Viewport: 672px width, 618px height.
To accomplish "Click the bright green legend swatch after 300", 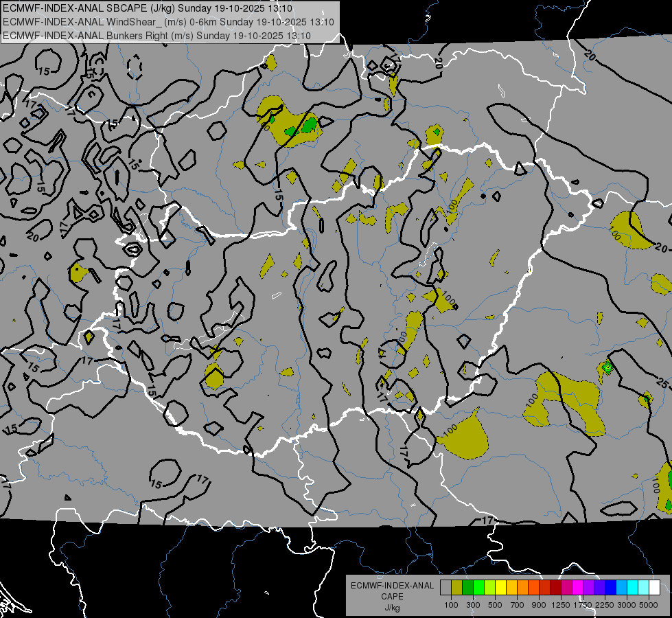I will tap(478, 588).
